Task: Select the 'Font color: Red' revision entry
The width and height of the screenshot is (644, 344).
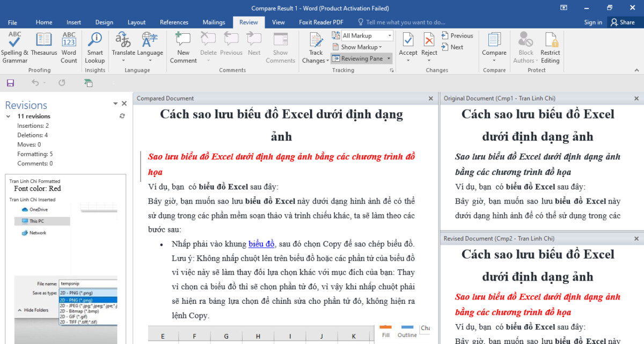Action: [x=37, y=188]
